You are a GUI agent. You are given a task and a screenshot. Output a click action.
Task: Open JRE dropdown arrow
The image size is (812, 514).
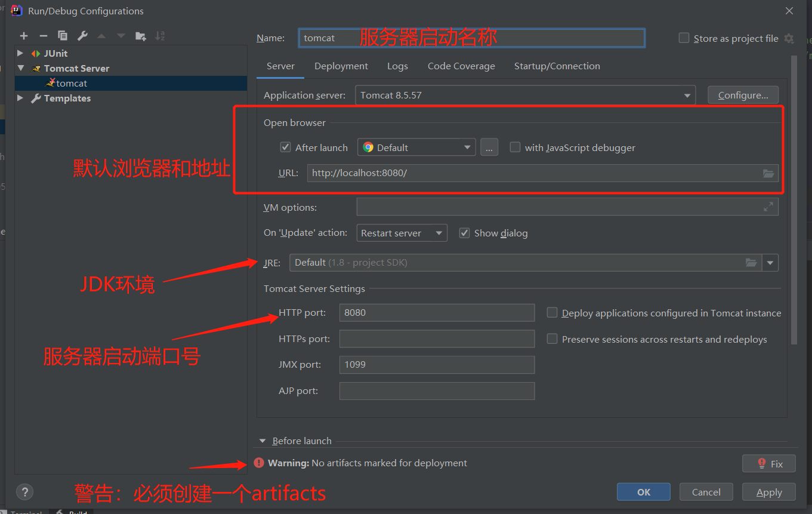coord(770,263)
